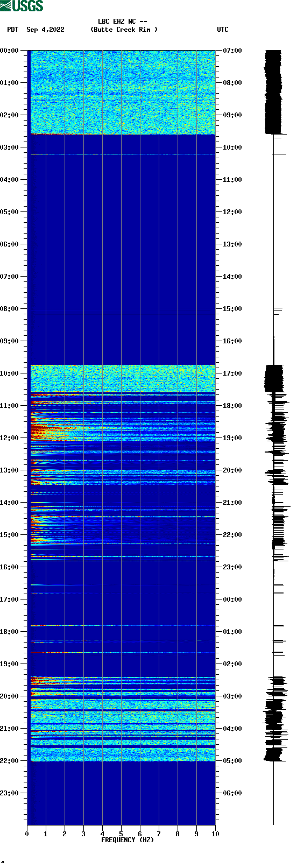Viewport: 297px width, 868px height.
Task: Click the PDT timezone label
Action: click(x=12, y=30)
